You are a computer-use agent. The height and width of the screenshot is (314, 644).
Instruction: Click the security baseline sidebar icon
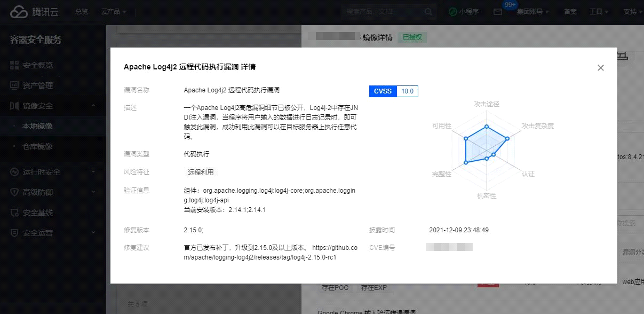[x=14, y=213]
